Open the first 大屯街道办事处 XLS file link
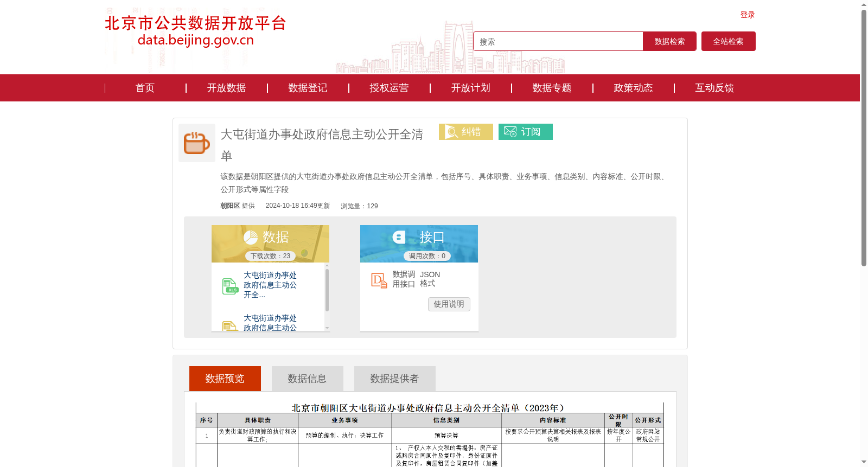The image size is (868, 467). tap(270, 285)
